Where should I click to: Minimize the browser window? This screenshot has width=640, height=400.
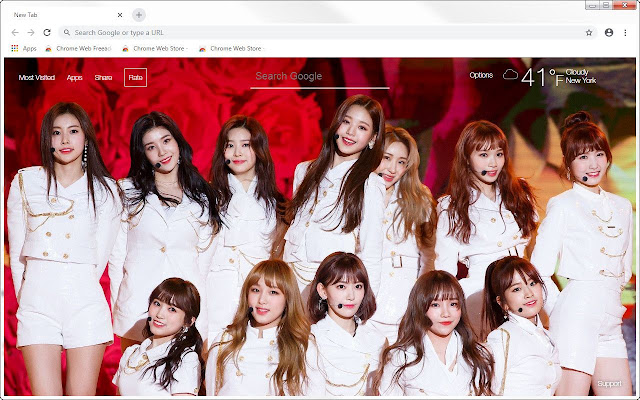(x=592, y=5)
